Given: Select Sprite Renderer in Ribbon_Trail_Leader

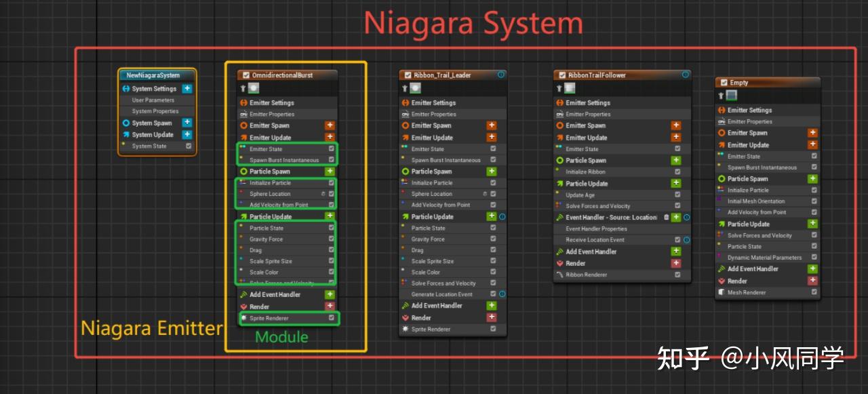Looking at the screenshot, I should click(x=431, y=329).
